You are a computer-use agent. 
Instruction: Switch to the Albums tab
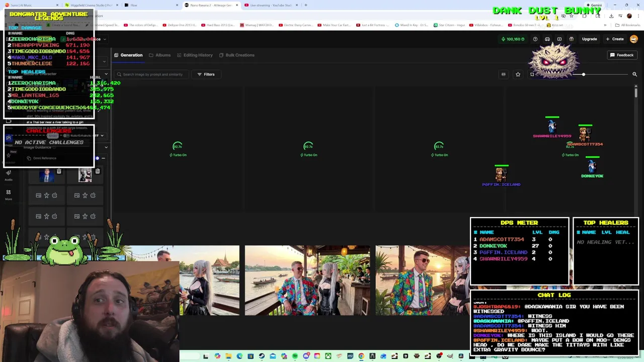160,55
